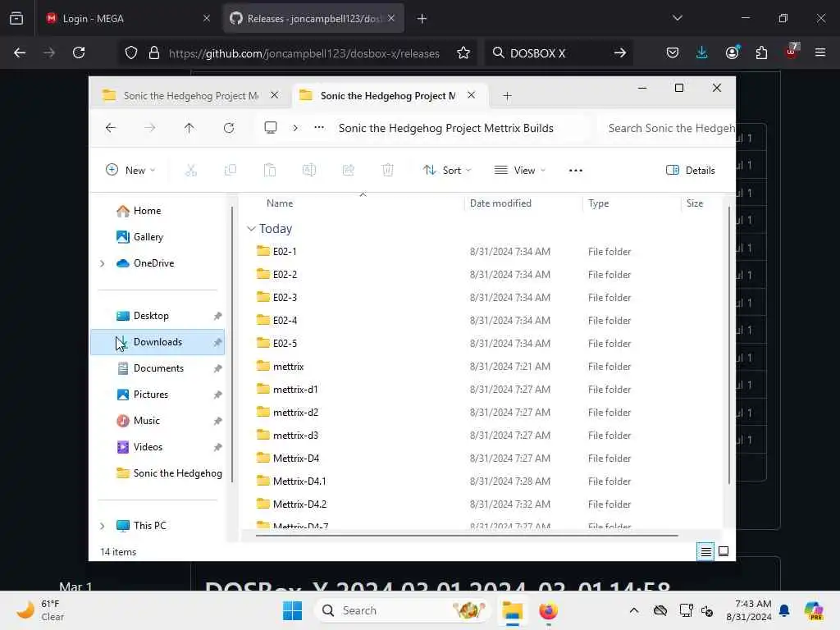The image size is (840, 630).
Task: Open Pictures in the navigation pane
Action: (x=151, y=395)
